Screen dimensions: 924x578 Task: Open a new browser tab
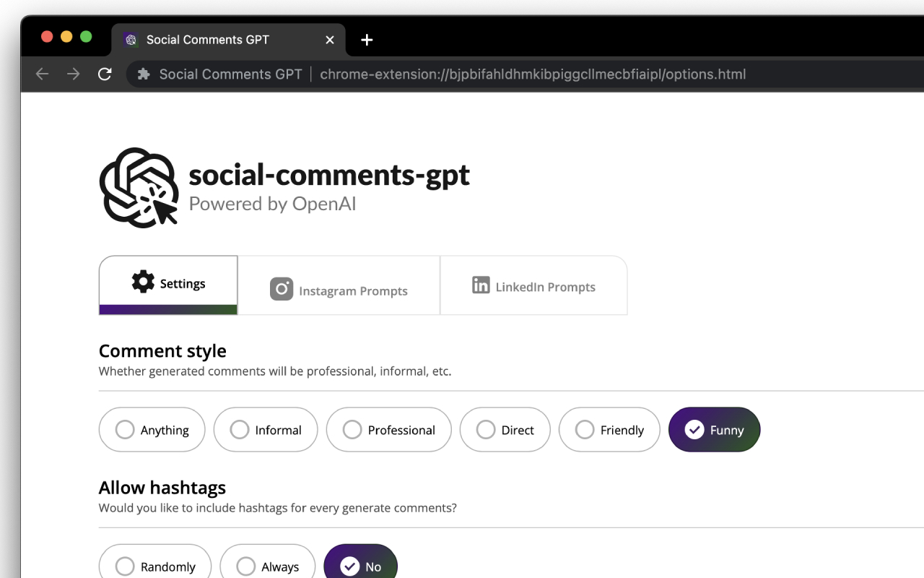pos(367,40)
